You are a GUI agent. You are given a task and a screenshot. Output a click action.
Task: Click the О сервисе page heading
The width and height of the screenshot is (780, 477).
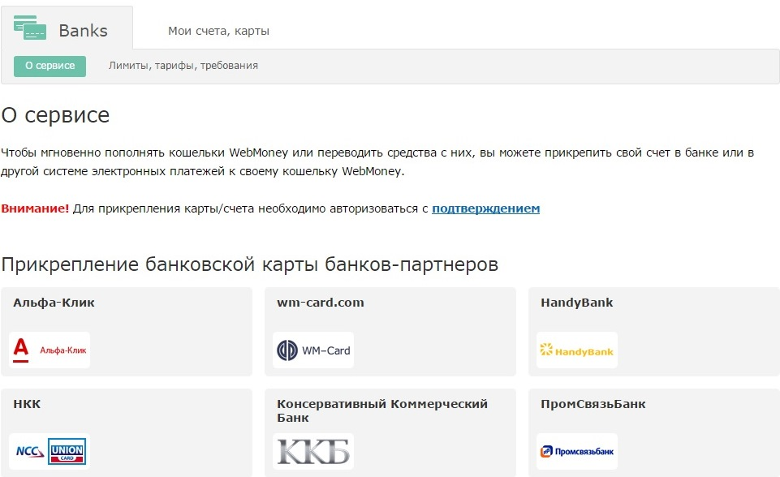[x=55, y=115]
